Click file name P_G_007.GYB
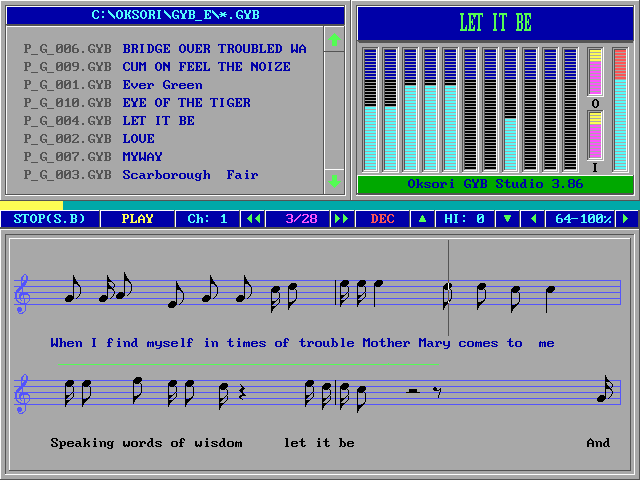The height and width of the screenshot is (480, 640). pyautogui.click(x=67, y=156)
